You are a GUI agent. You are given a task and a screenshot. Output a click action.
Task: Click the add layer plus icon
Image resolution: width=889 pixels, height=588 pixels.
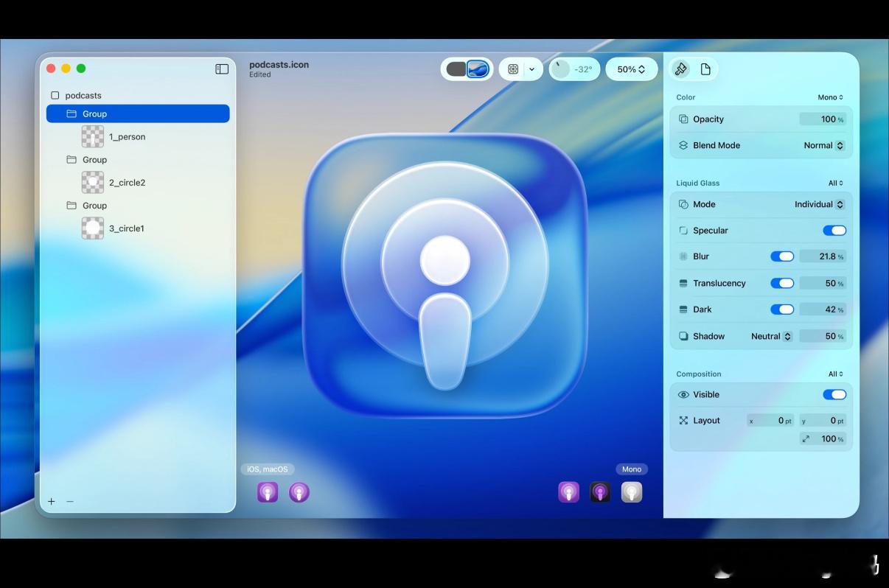pyautogui.click(x=52, y=501)
